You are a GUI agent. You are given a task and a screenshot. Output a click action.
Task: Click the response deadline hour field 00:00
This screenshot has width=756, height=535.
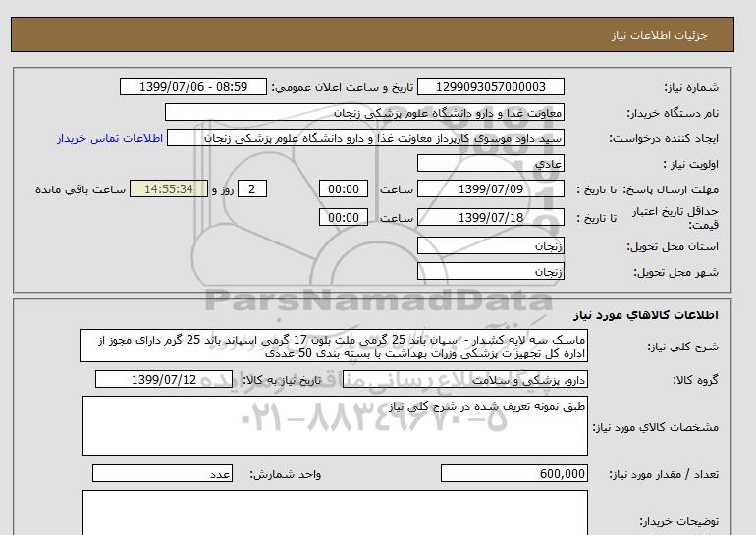pos(344,188)
